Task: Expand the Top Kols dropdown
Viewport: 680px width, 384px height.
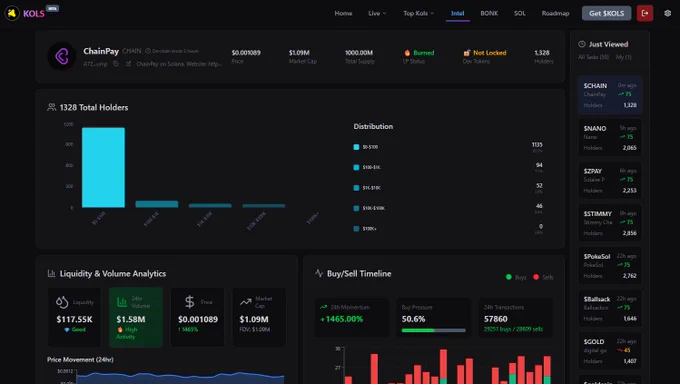Action: point(418,13)
